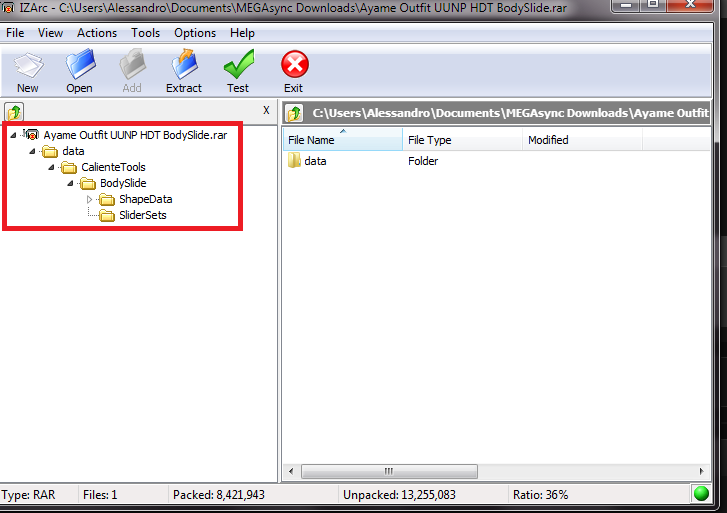Select the BodySlide tree item
Screen dimensions: 727x513
[x=123, y=183]
